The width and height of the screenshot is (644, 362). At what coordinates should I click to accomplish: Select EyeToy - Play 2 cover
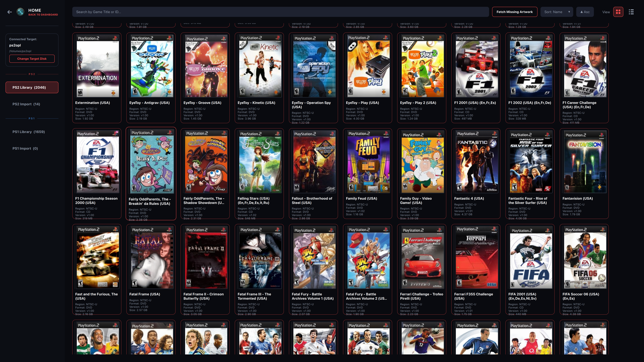422,66
